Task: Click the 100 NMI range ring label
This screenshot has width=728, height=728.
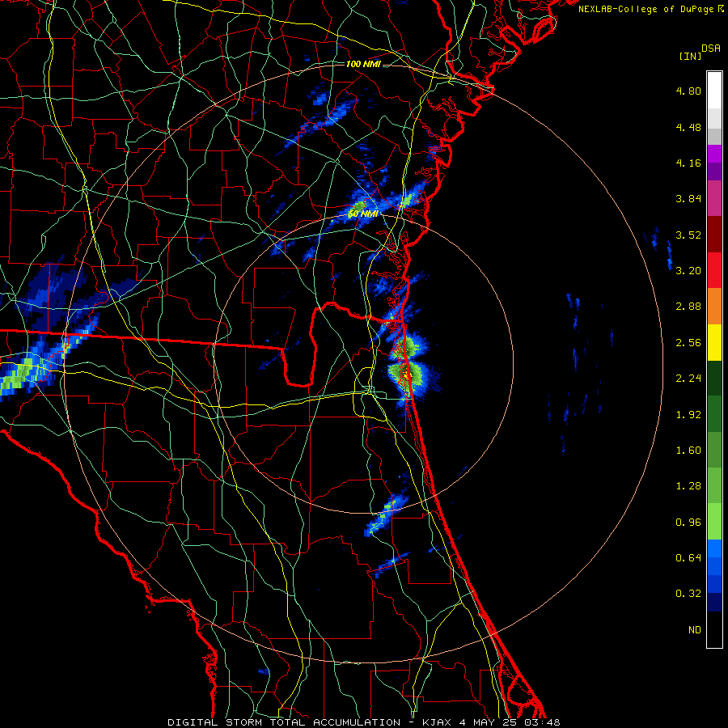Action: (x=363, y=64)
